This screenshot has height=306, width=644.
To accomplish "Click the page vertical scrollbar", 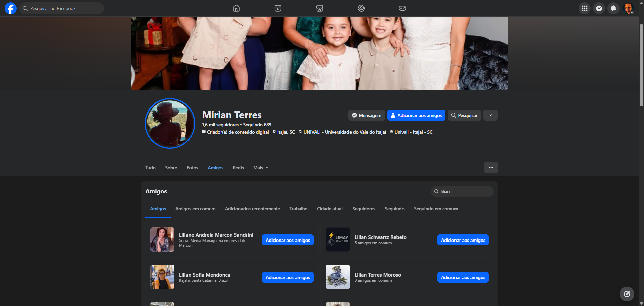I will 641,65.
